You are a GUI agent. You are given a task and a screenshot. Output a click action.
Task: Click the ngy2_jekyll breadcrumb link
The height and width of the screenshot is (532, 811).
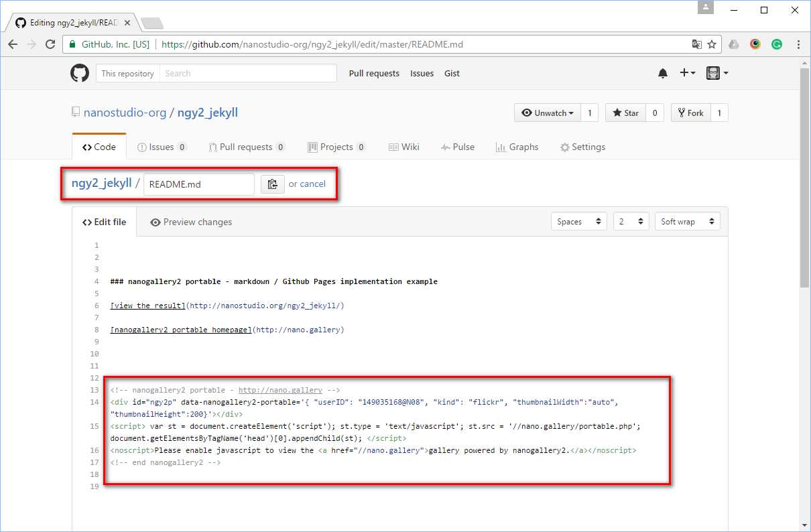(102, 183)
